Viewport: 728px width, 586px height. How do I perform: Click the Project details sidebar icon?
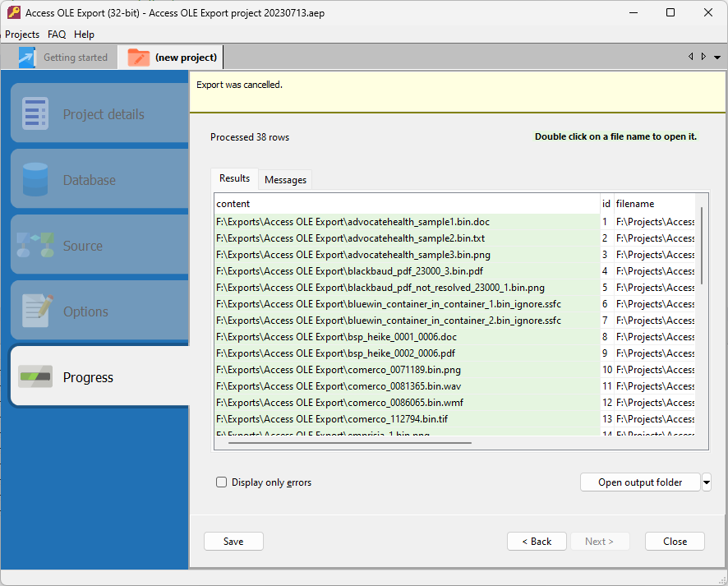35,114
